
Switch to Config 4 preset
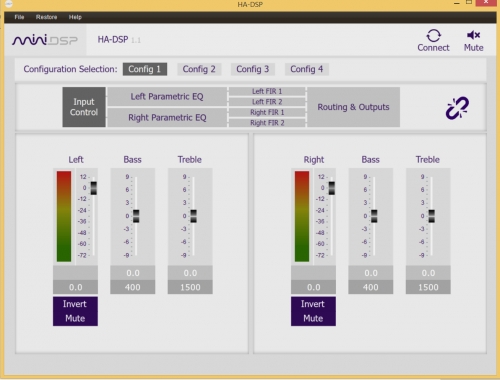pyautogui.click(x=307, y=69)
